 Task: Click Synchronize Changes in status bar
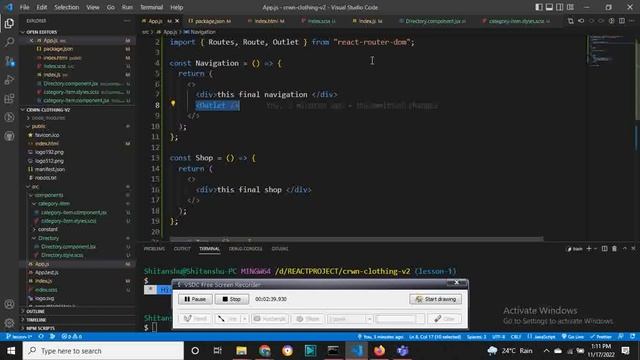41,337
